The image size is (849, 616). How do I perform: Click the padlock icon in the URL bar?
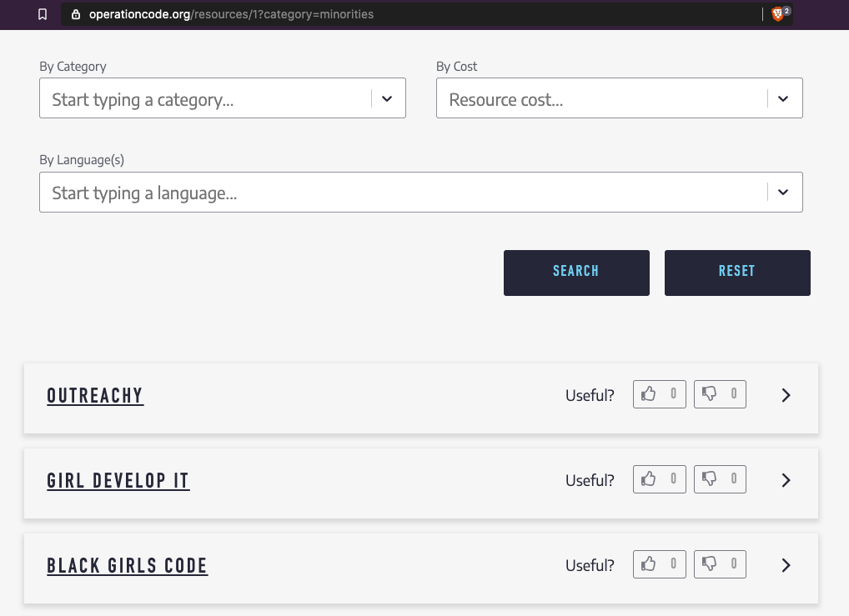[75, 14]
